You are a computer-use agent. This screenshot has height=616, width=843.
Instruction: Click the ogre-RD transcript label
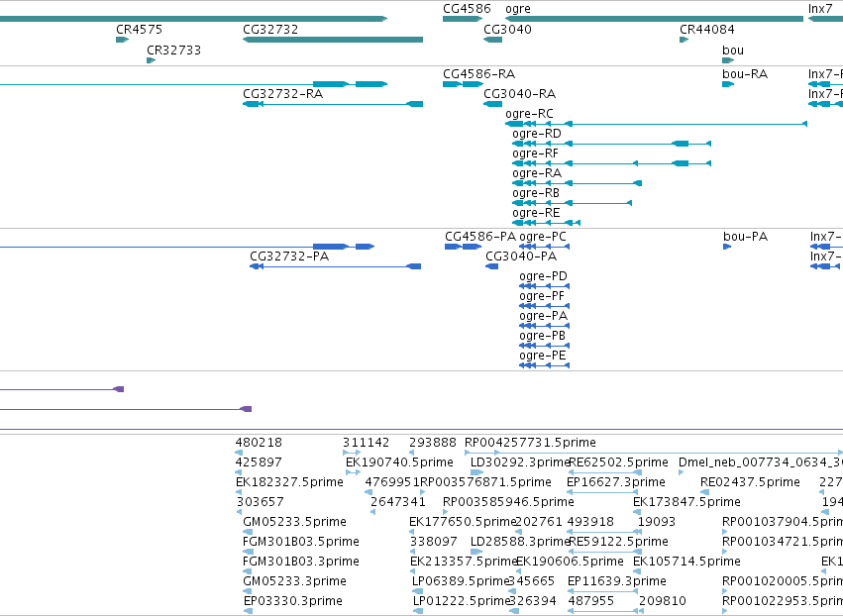(x=537, y=134)
